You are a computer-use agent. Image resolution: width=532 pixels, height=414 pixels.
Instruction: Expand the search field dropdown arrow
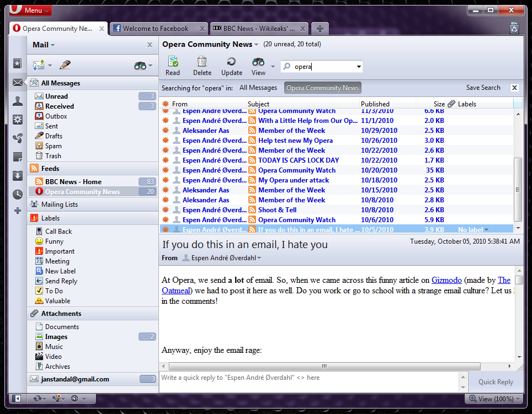[359, 67]
